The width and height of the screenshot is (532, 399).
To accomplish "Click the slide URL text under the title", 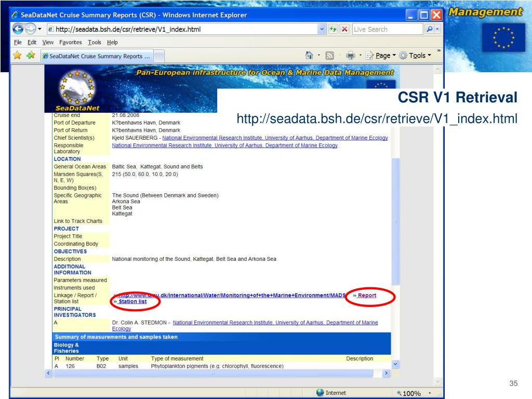I will 377,119.
